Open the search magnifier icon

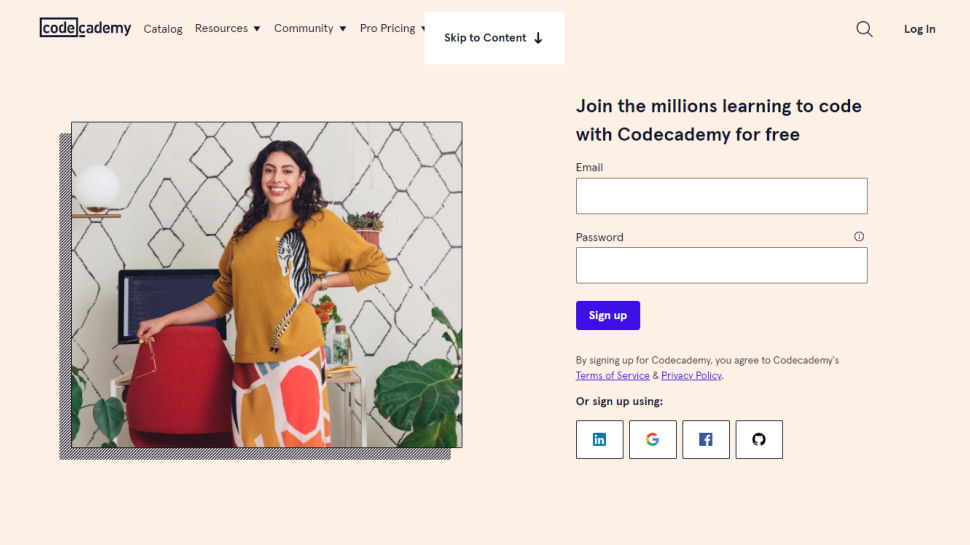[x=864, y=29]
